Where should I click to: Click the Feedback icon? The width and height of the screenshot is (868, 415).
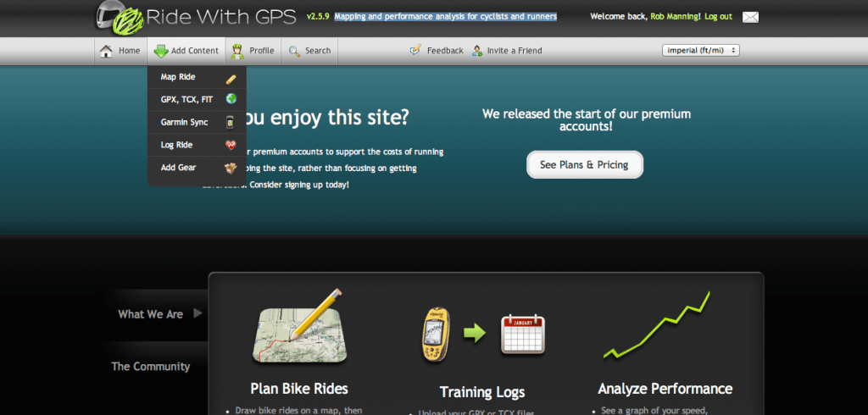pos(415,50)
